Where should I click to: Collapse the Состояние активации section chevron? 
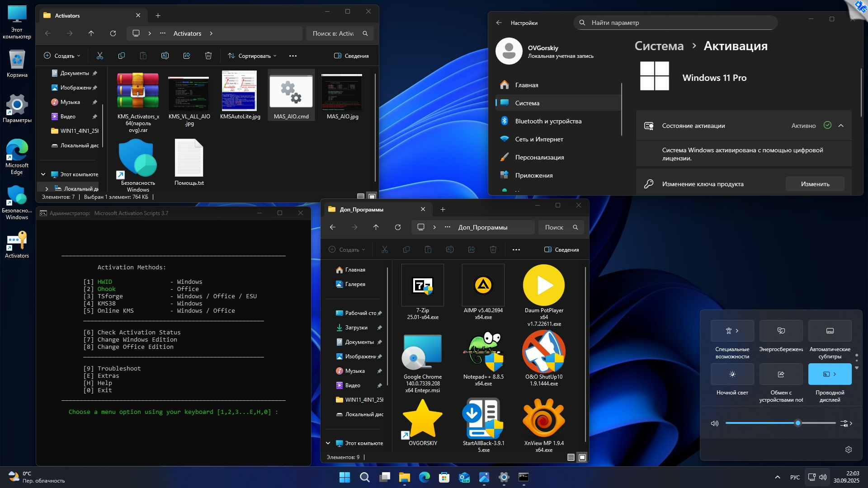point(841,126)
